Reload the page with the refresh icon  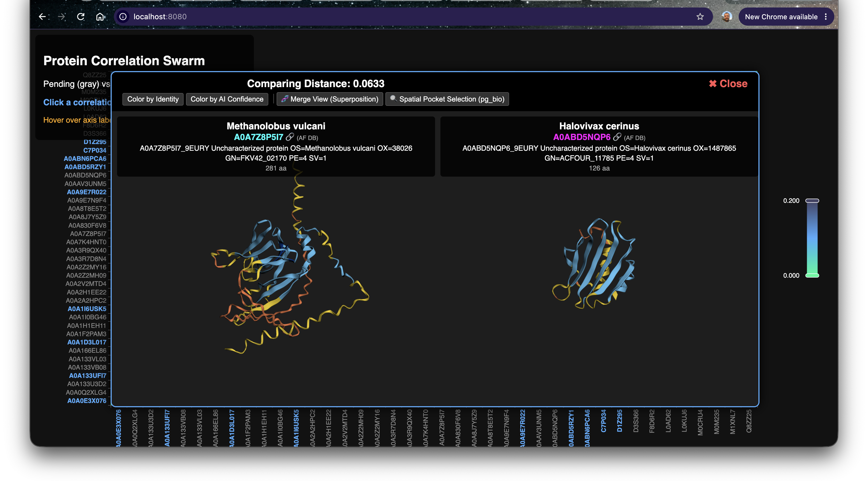[x=80, y=17]
